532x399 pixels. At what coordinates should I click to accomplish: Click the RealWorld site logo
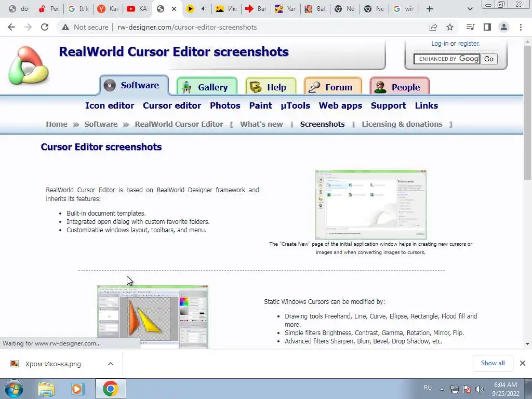tap(29, 65)
